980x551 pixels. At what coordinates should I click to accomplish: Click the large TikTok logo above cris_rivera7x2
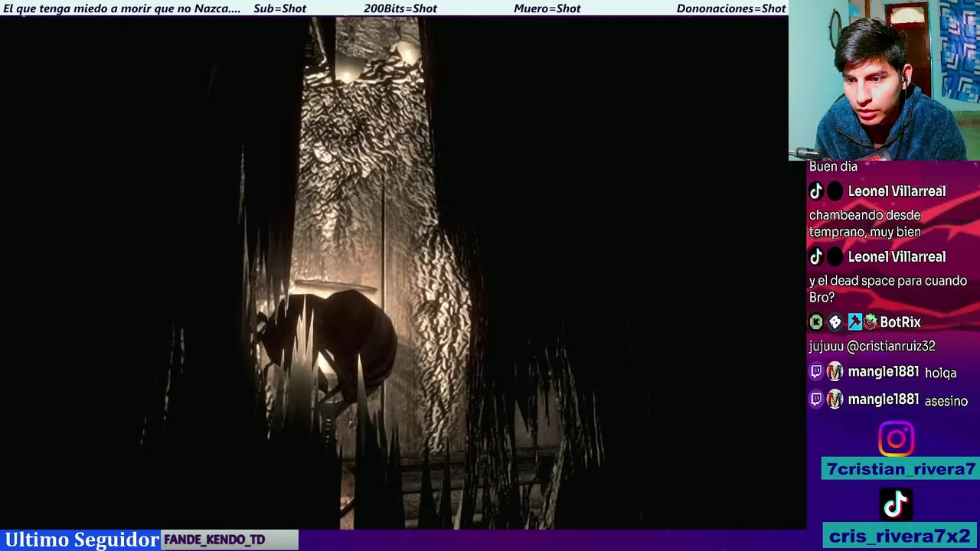896,504
